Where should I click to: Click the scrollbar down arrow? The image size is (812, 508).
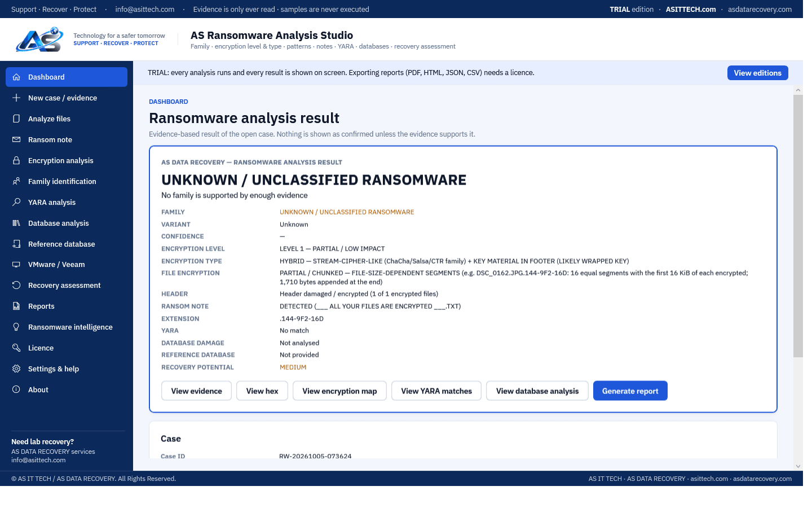(798, 466)
